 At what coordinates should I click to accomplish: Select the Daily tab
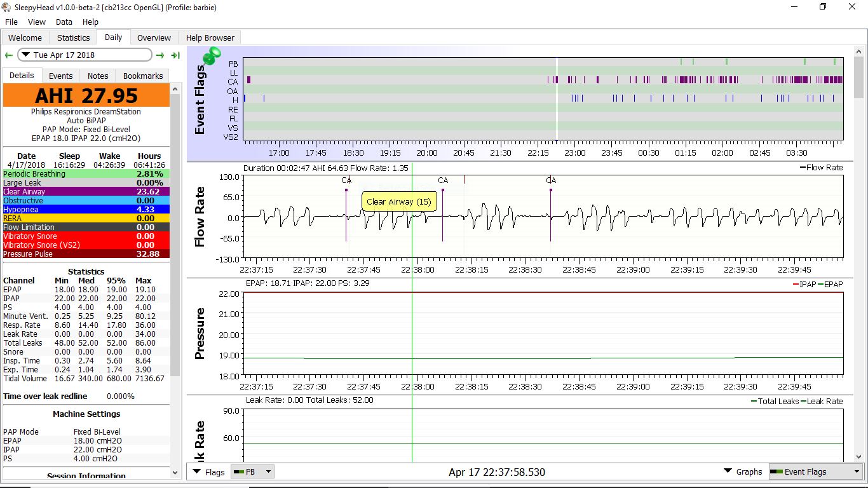[x=113, y=37]
